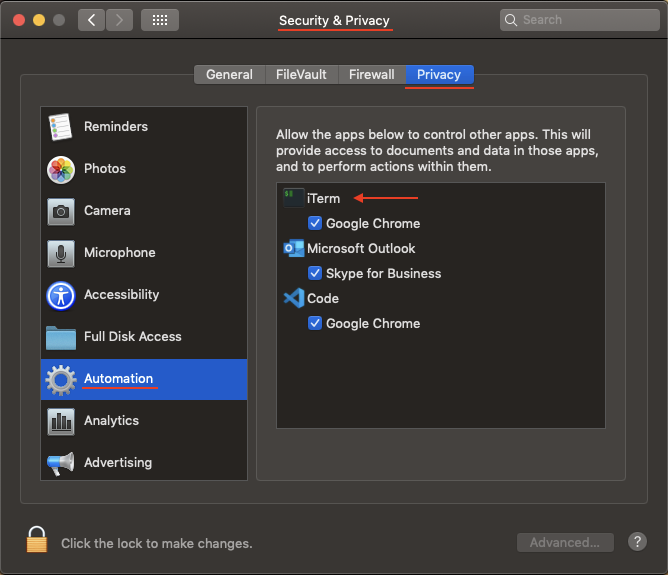Toggle the Skype for Business checkbox
The height and width of the screenshot is (575, 668).
[x=314, y=273]
